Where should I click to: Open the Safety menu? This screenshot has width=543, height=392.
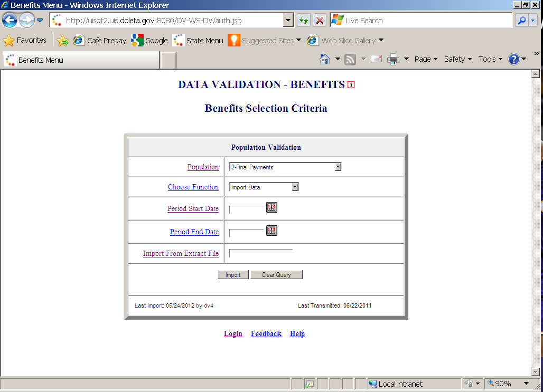coord(458,59)
